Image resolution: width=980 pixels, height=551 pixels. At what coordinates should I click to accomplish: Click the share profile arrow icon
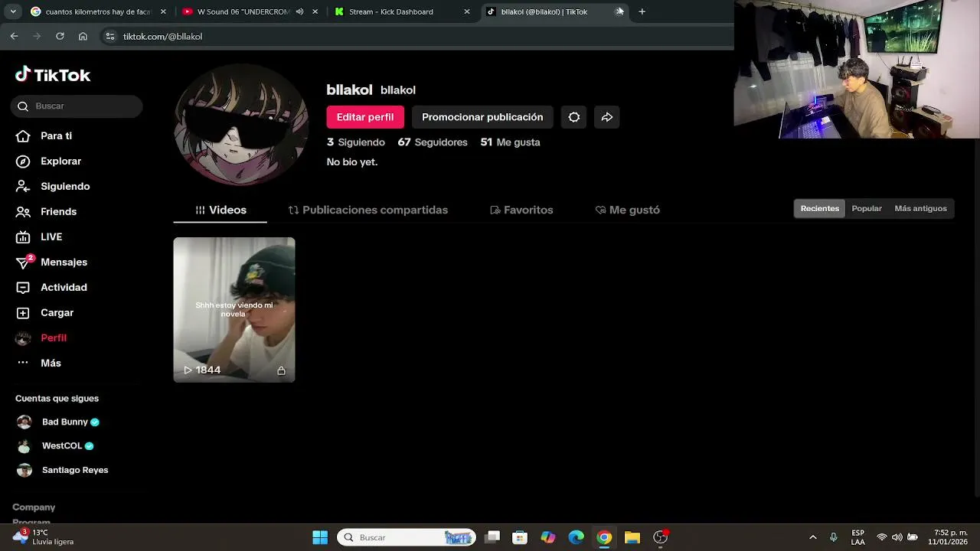606,117
